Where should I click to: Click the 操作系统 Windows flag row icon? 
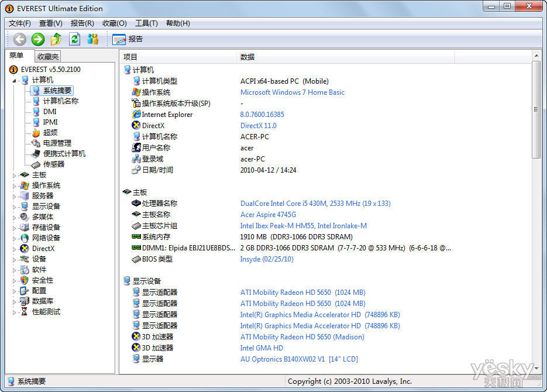[x=136, y=92]
